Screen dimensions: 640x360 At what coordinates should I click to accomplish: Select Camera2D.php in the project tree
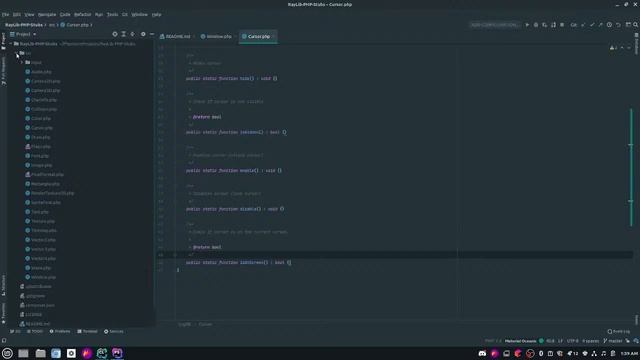[x=42, y=81]
